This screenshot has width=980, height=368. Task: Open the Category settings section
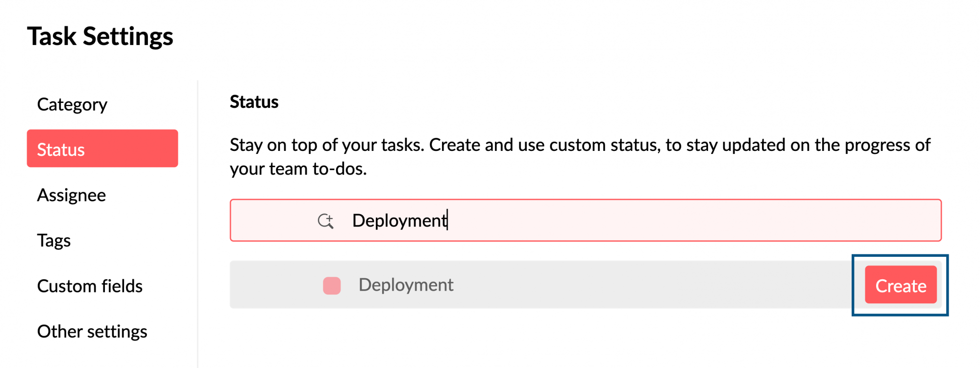pos(72,104)
